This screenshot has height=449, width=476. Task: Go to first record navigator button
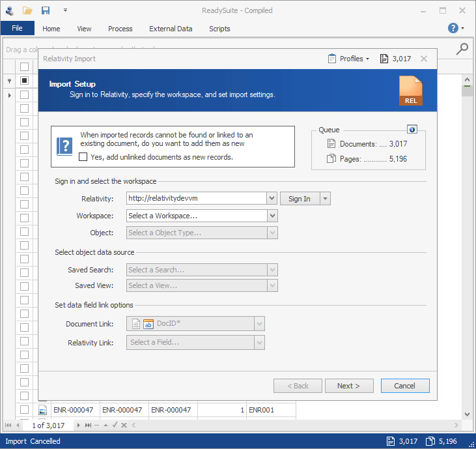8,425
